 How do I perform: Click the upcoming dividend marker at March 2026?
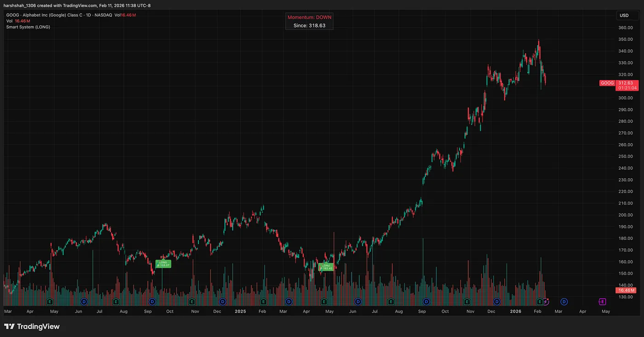coord(564,302)
